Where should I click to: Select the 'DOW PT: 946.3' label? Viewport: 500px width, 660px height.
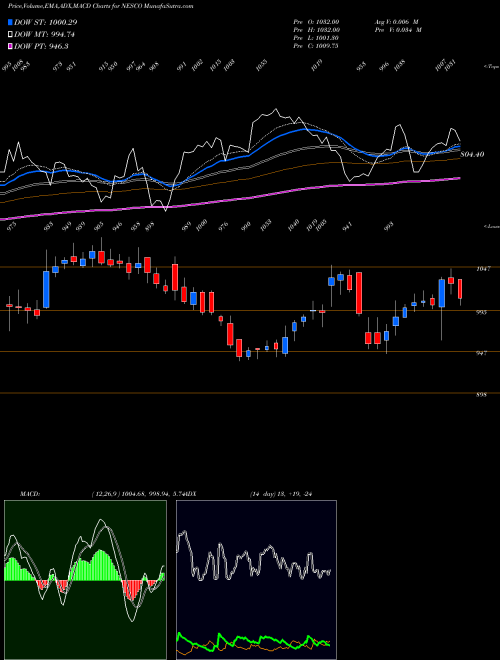[41, 46]
